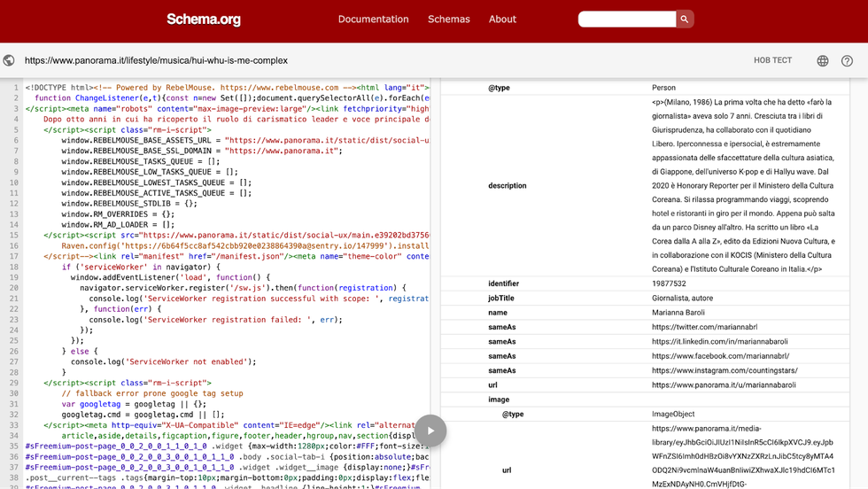This screenshot has width=868, height=489.
Task: Select the @type ImageObject row
Action: pyautogui.click(x=645, y=414)
